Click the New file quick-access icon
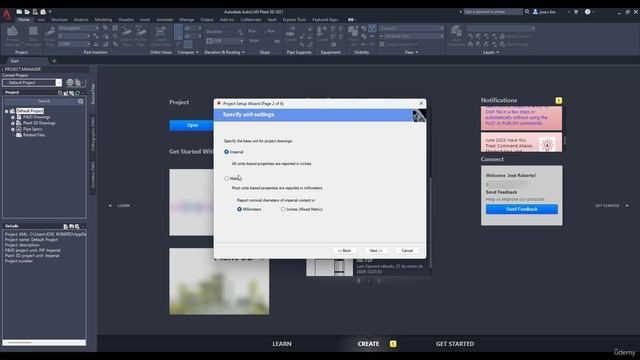Screen dimensions: 640x360 coord(19,12)
